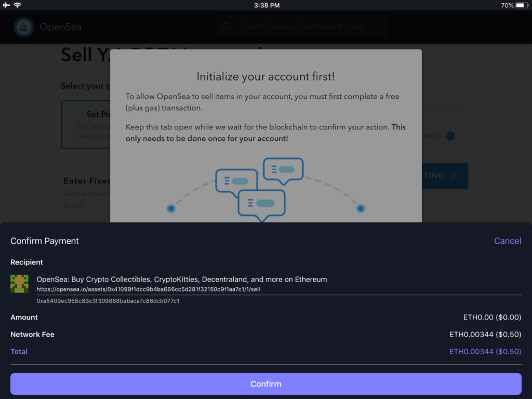The image size is (532, 399).
Task: Select the Network Fee value ETH0.00344 ($0.50)
Action: point(485,334)
